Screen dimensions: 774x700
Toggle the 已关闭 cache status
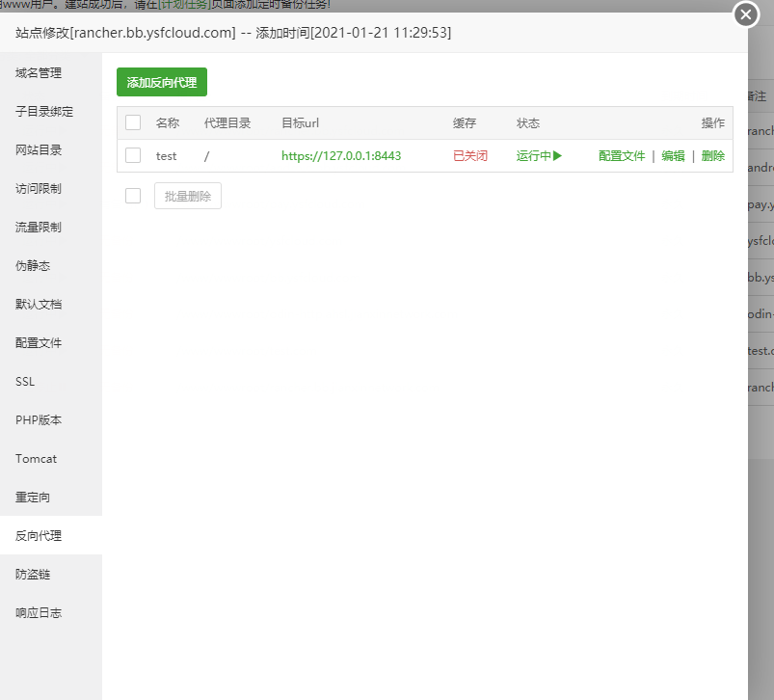click(469, 155)
